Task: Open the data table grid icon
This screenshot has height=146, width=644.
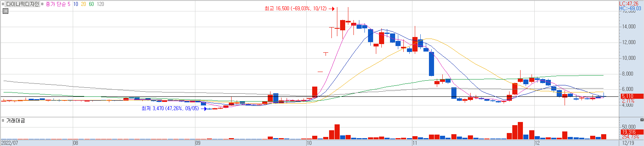Action: [x=5, y=11]
